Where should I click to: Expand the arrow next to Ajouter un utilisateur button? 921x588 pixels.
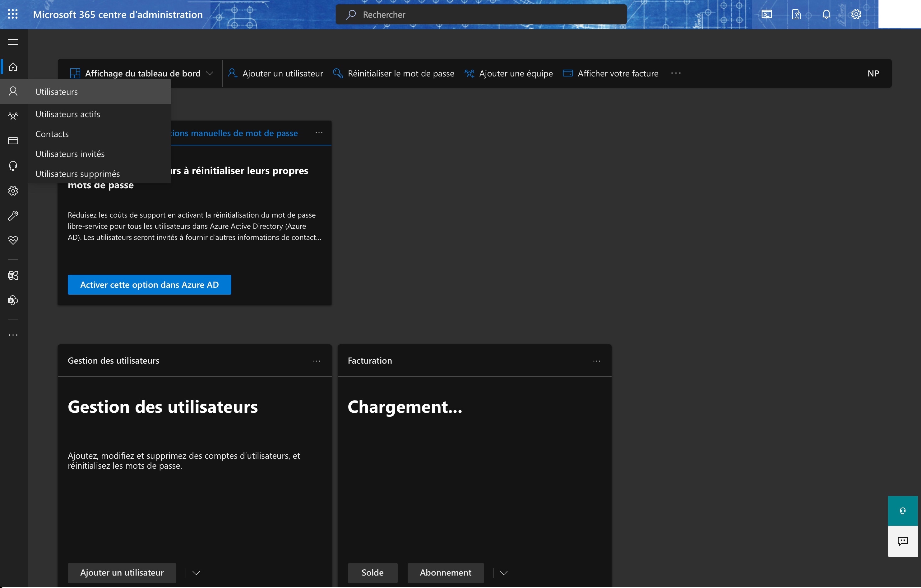point(196,573)
